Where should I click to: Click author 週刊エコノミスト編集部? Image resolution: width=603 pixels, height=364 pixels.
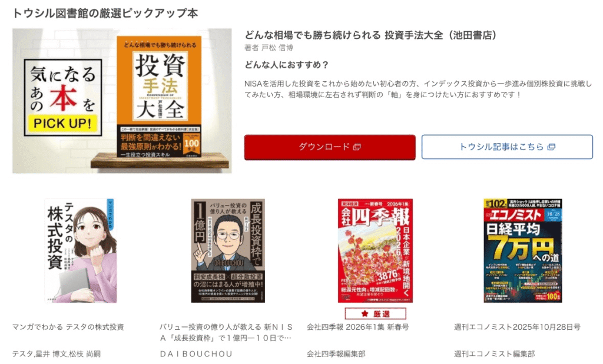494,353
